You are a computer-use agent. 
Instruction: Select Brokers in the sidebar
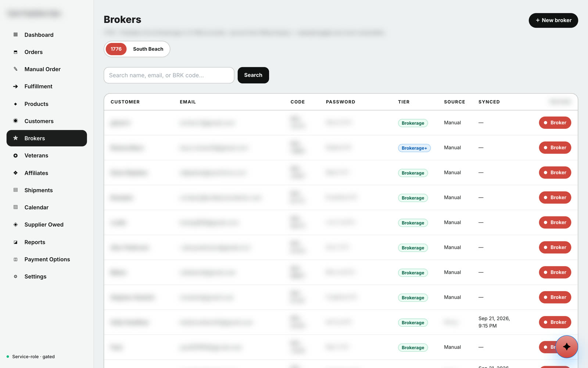click(47, 138)
